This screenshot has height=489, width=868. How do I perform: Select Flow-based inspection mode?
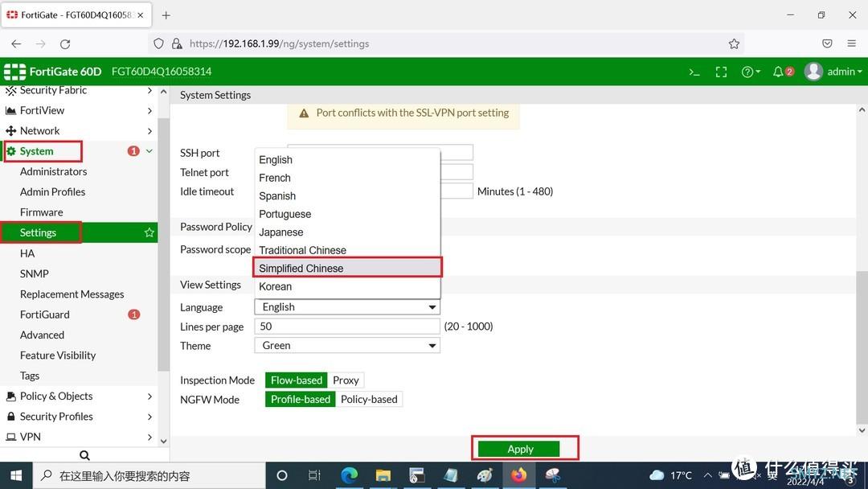tap(296, 380)
